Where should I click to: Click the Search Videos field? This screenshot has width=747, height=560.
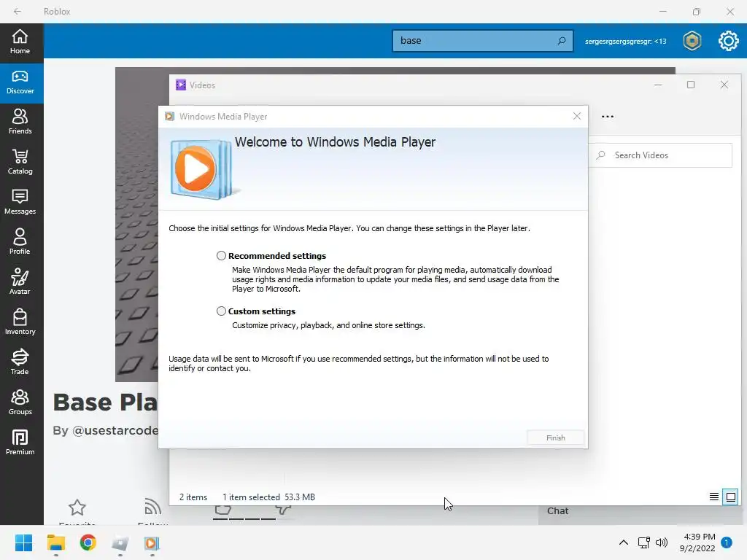point(660,155)
